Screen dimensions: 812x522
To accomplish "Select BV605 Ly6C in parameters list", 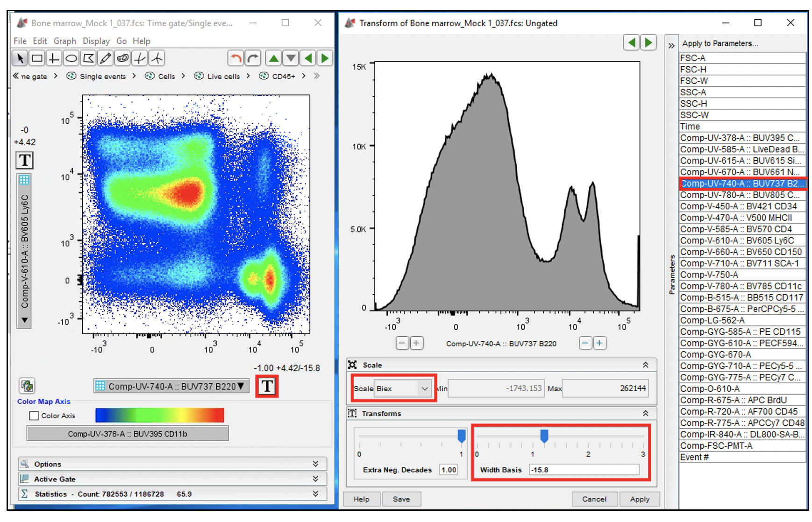I will click(741, 240).
